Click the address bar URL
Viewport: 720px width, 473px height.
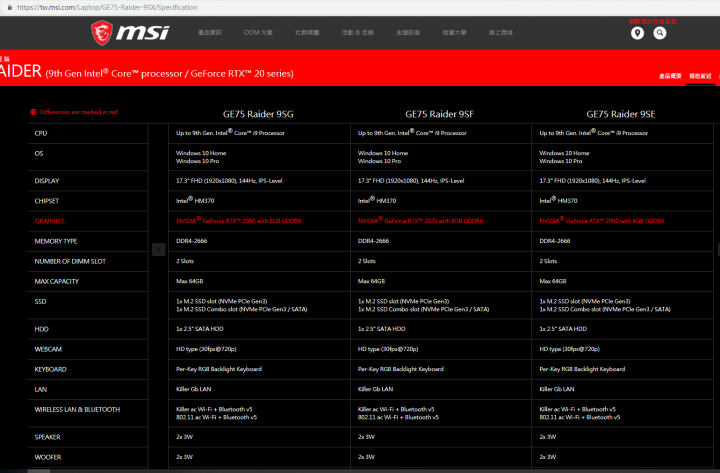[x=107, y=7]
